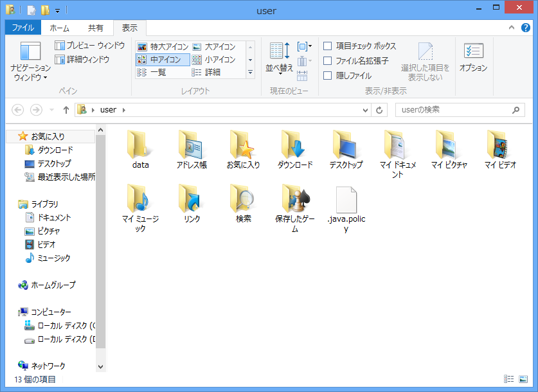
Task: Choose 大アイコン layout
Action: click(214, 47)
